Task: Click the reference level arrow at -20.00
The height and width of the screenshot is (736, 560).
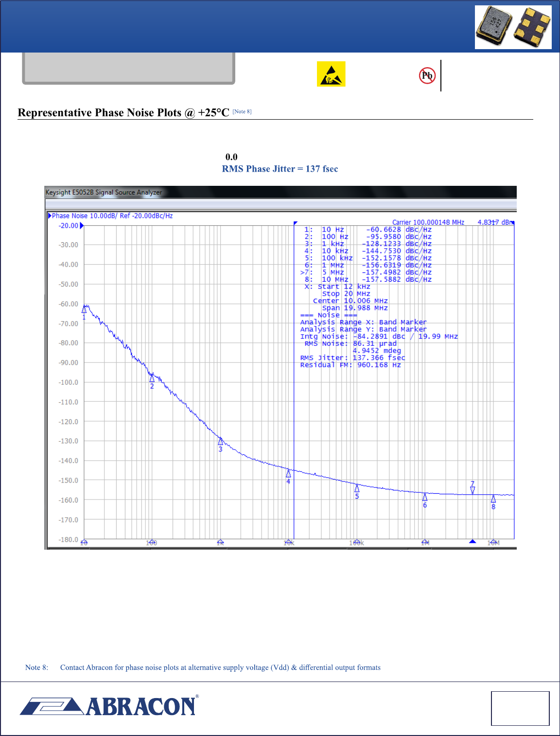Action: tap(82, 226)
